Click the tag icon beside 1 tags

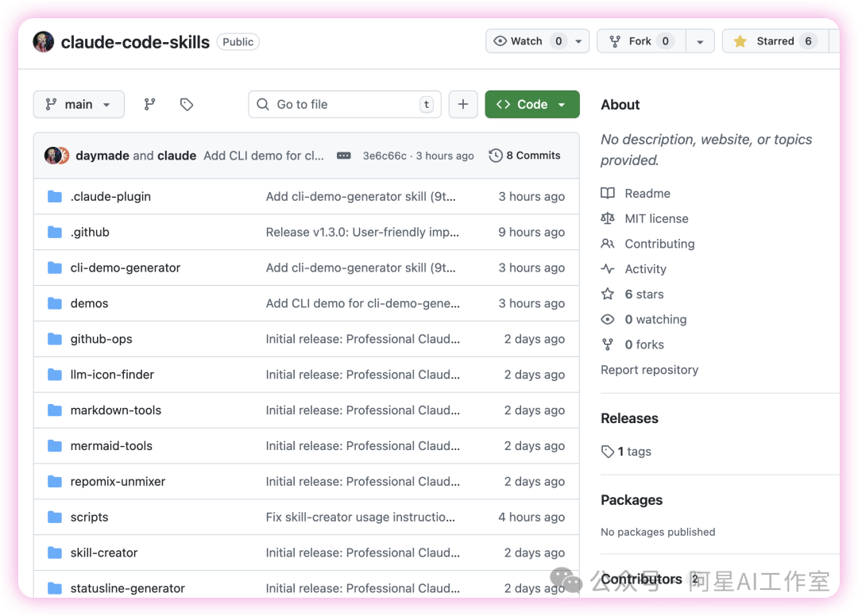[608, 452]
